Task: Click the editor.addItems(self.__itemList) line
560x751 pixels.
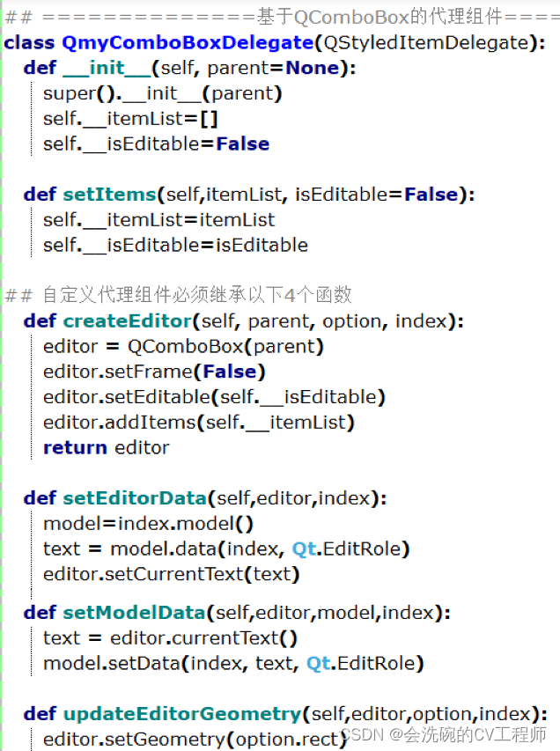Action: coord(199,423)
